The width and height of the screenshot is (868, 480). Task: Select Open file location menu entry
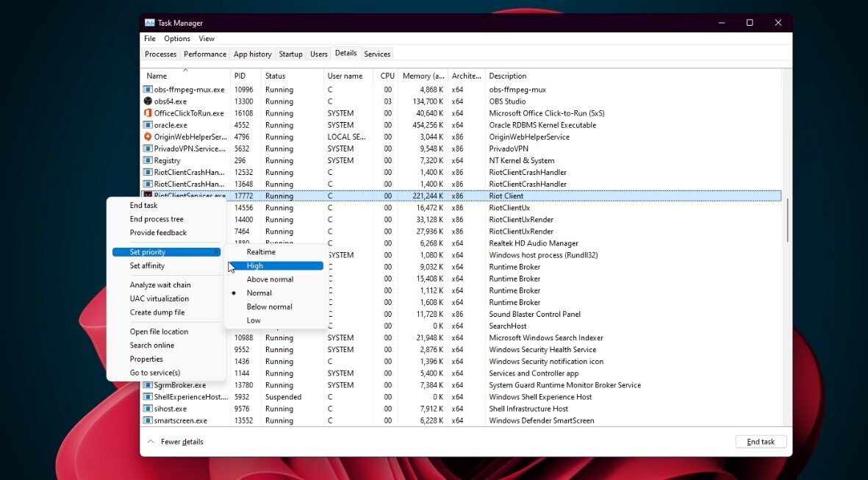(x=159, y=332)
